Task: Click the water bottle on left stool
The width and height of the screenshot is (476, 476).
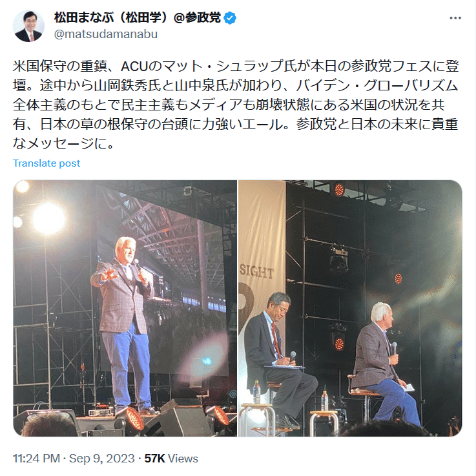Action: click(257, 392)
